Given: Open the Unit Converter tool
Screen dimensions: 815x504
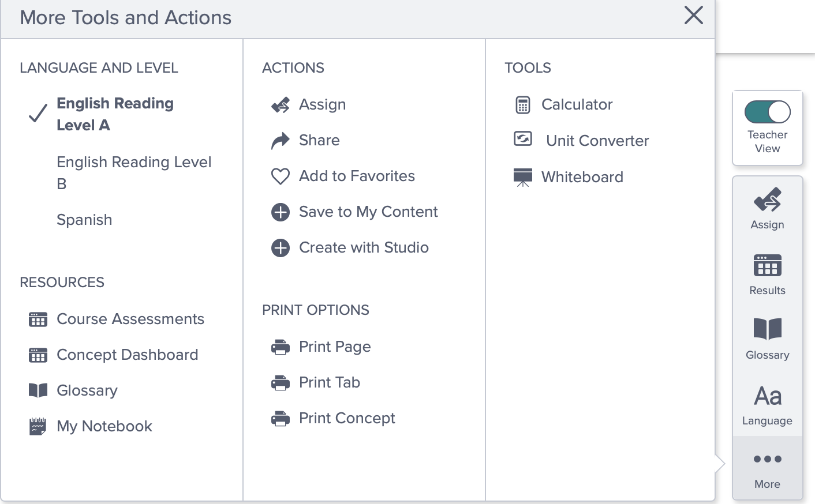Looking at the screenshot, I should (x=581, y=140).
